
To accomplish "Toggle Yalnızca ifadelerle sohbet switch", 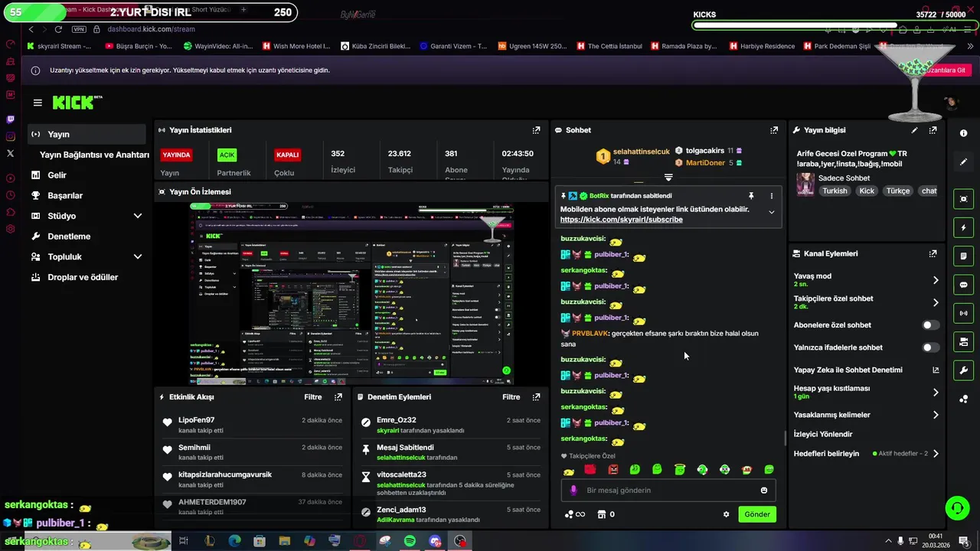I will [x=930, y=347].
